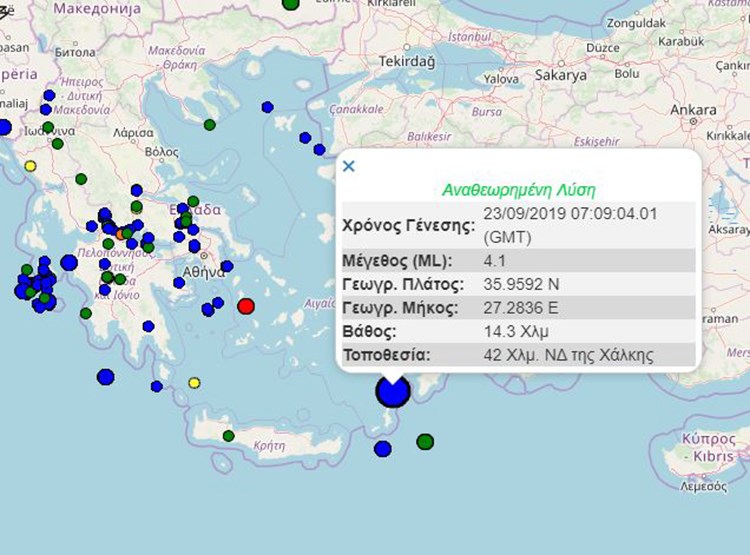Select the large blue marker southwest of Peloponnese
Viewport: 750px width, 555px height.
[105, 377]
